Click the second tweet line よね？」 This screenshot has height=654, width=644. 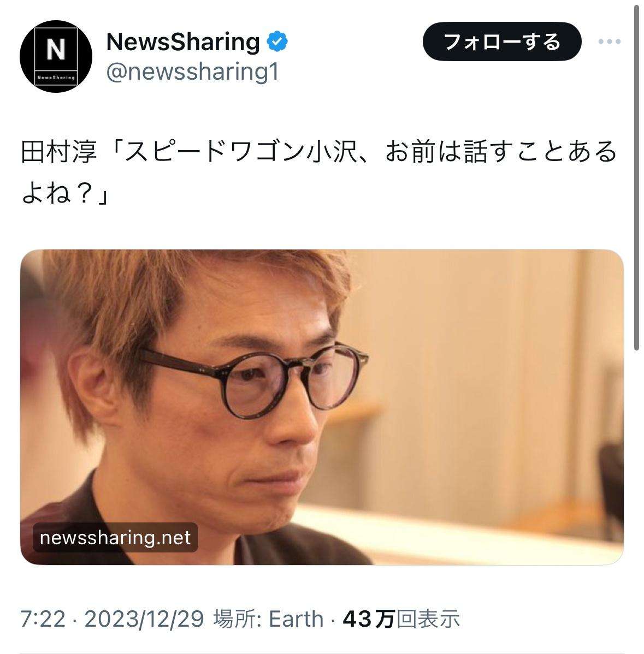click(65, 193)
